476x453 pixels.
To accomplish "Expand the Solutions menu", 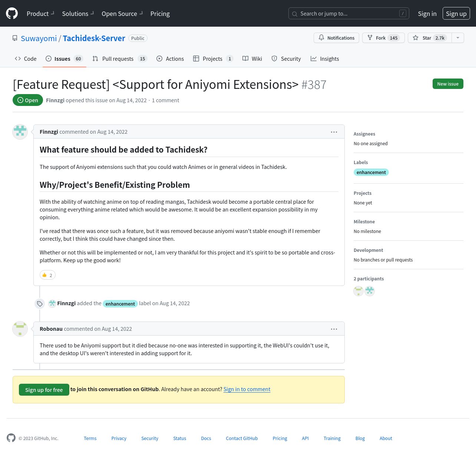I will coord(78,14).
